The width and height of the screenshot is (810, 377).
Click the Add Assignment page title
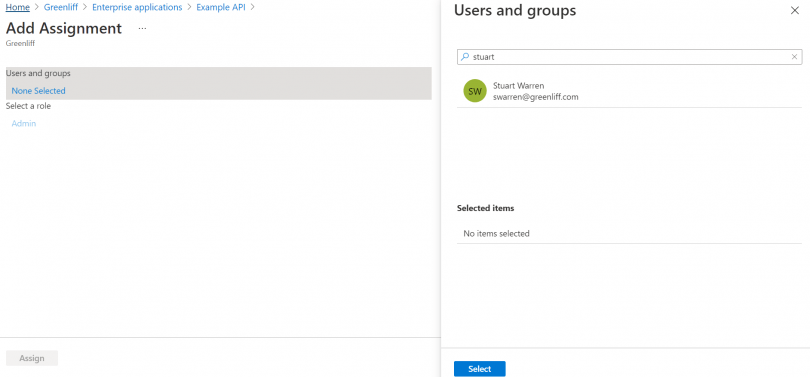point(64,28)
